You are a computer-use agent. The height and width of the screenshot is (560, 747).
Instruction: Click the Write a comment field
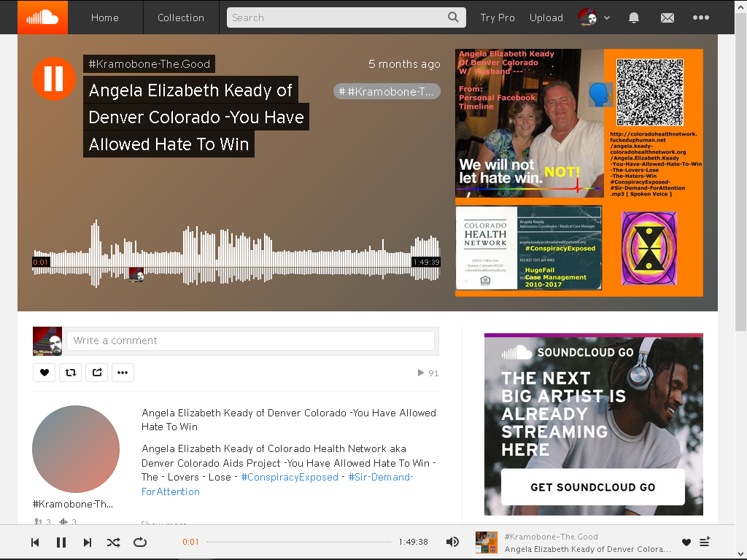point(251,341)
